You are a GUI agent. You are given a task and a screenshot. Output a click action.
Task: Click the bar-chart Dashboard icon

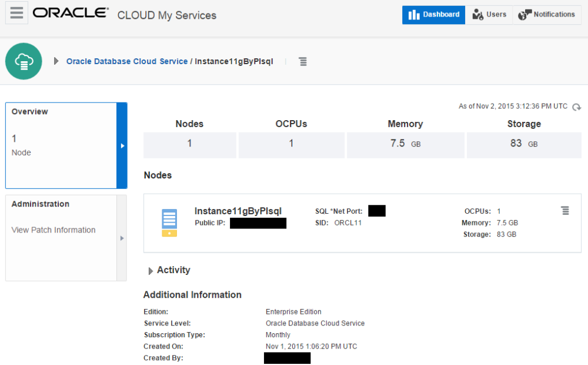tap(414, 15)
